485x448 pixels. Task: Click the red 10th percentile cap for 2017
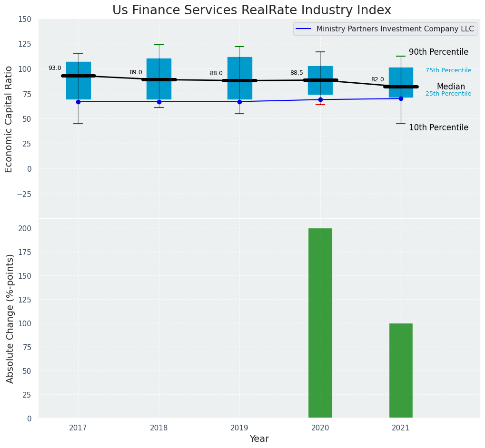point(78,124)
